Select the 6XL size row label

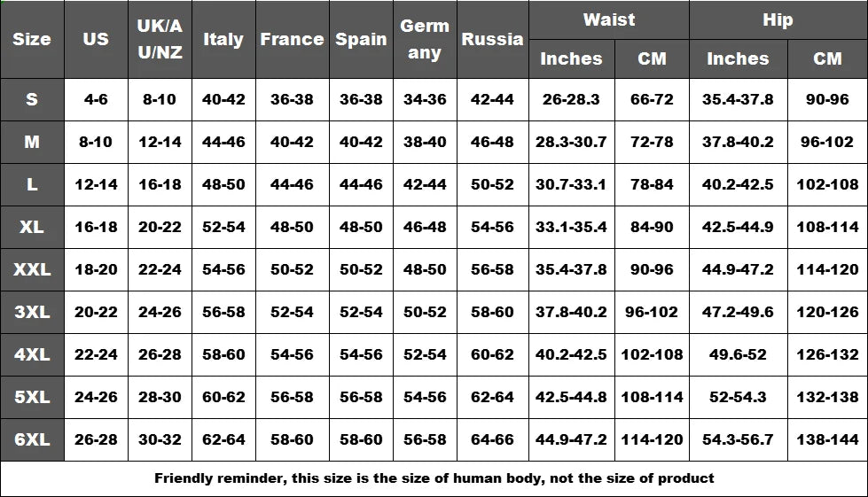[32, 439]
